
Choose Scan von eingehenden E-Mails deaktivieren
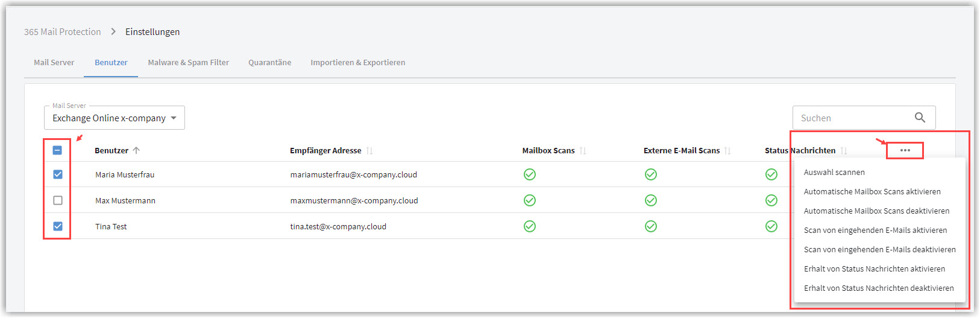879,249
